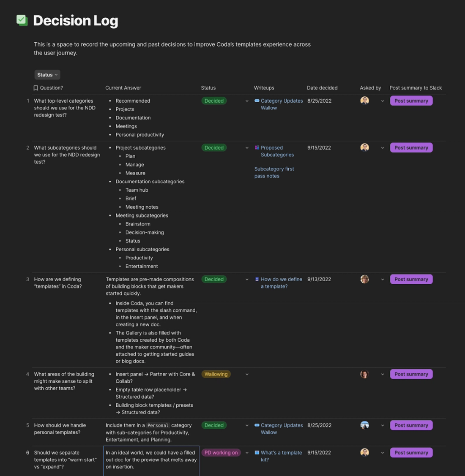
Task: Click the Decided status tag in row 2
Action: coord(214,147)
